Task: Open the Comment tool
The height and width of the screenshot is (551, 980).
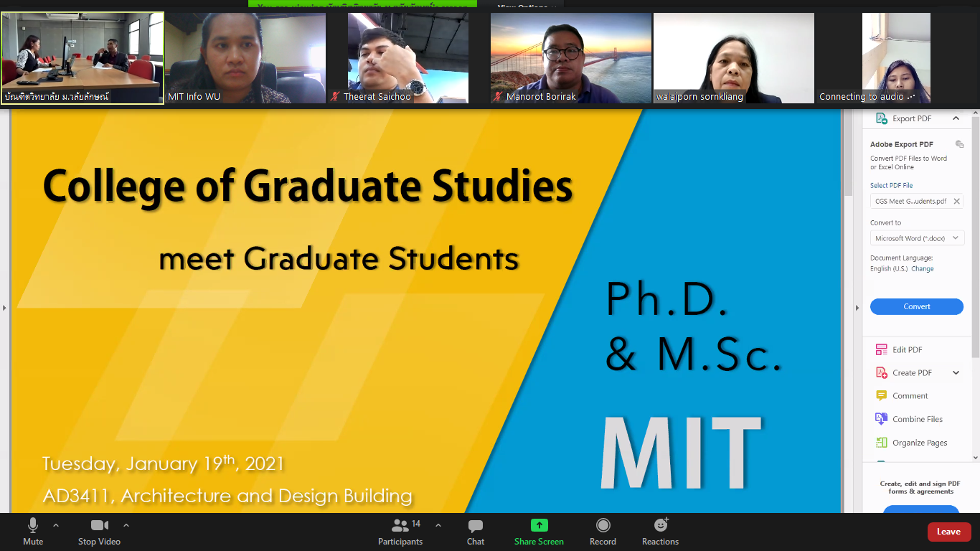Action: 910,396
